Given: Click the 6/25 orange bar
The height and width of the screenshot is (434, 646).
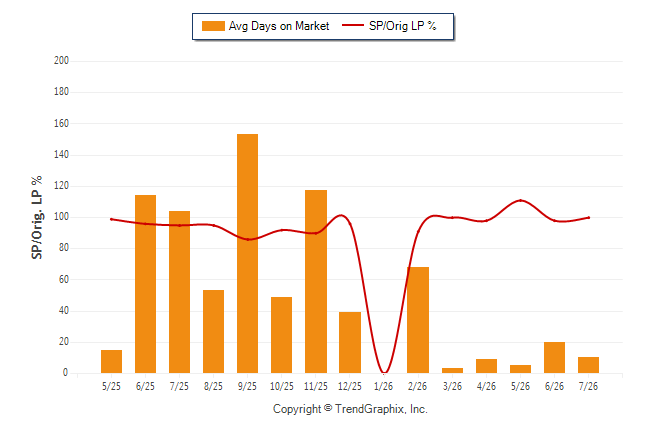Looking at the screenshot, I should point(145,284).
